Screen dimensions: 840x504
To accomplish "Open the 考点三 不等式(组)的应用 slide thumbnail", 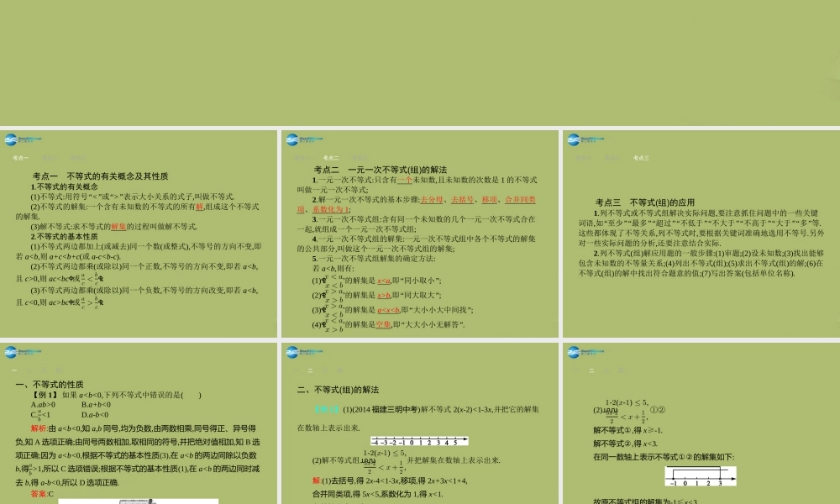I will (x=701, y=234).
